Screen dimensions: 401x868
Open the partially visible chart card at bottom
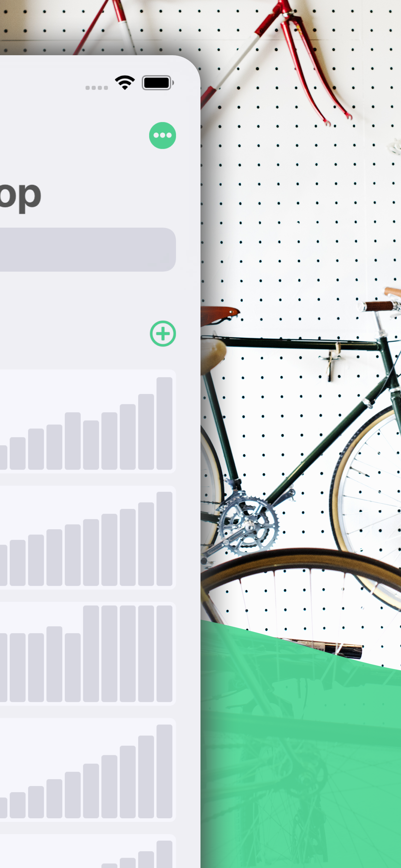tap(87, 851)
